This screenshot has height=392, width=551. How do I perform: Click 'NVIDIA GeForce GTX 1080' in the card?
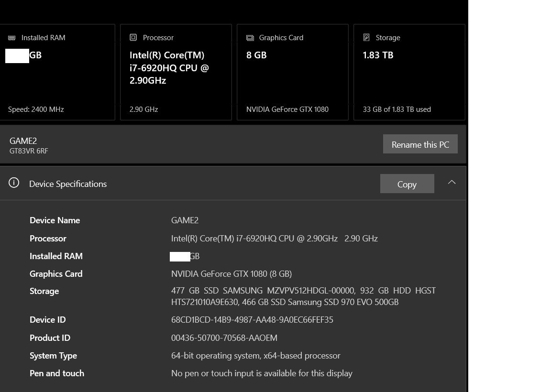pos(287,109)
